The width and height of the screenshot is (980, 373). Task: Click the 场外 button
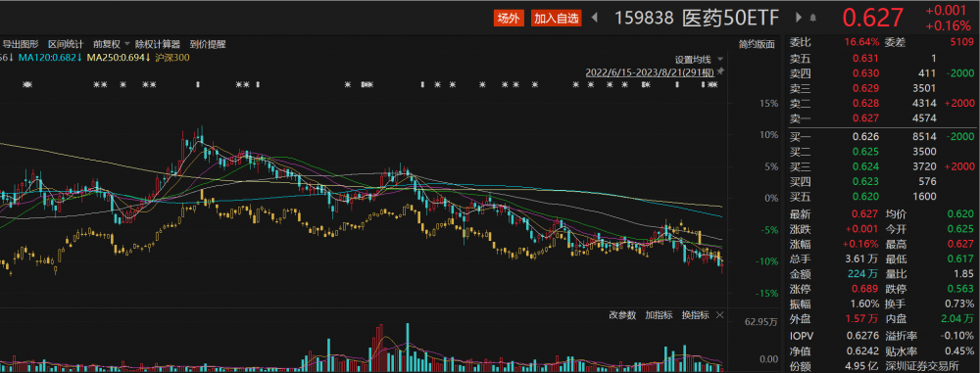(508, 19)
